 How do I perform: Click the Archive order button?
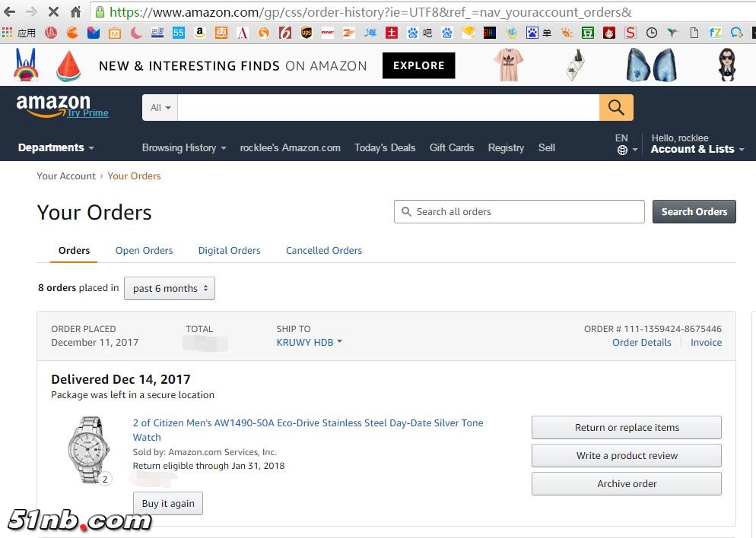pos(626,483)
